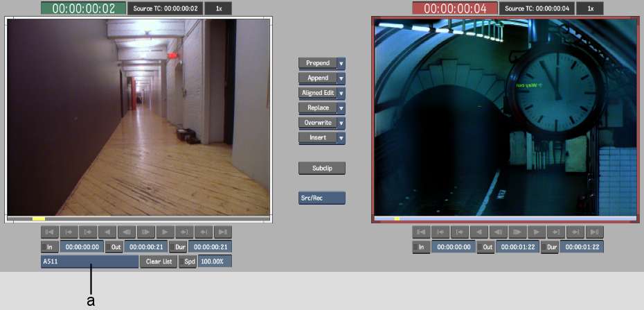Step forward one frame in record viewer

click(517, 232)
